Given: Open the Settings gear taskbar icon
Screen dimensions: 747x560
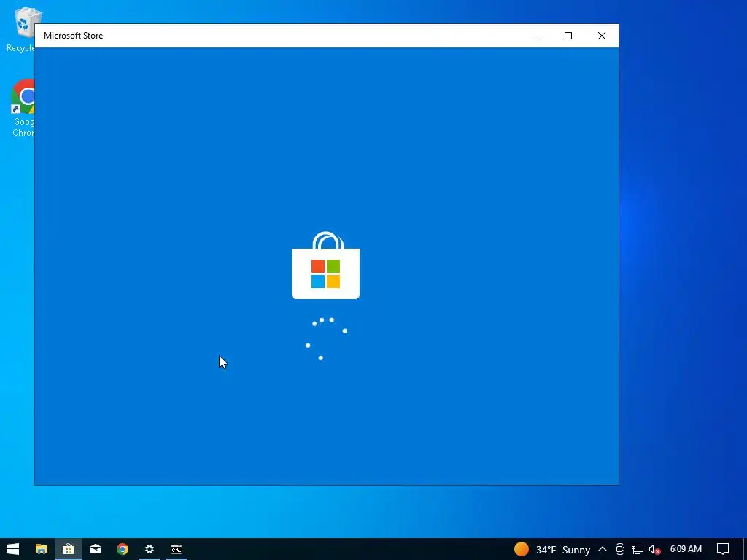Looking at the screenshot, I should coord(150,549).
